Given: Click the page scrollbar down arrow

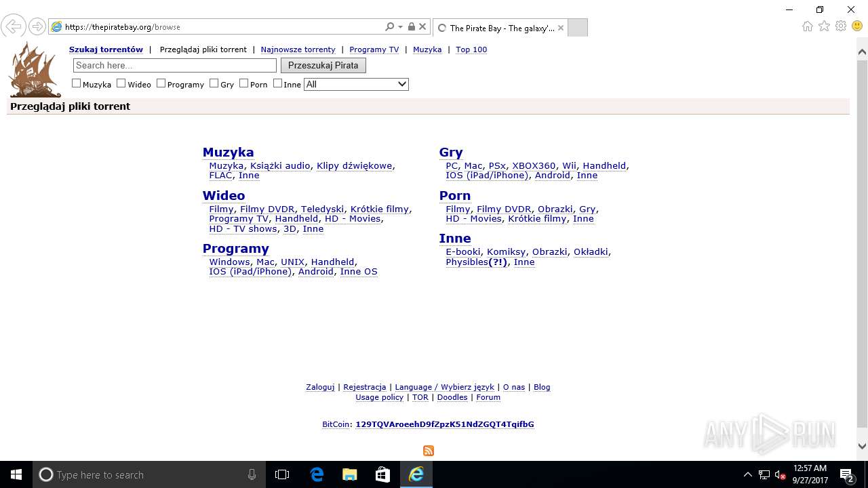Looking at the screenshot, I should pyautogui.click(x=862, y=446).
